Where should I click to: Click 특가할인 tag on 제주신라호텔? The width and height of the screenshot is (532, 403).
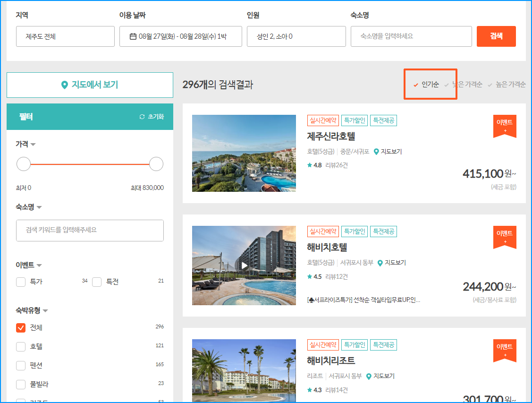(x=355, y=120)
